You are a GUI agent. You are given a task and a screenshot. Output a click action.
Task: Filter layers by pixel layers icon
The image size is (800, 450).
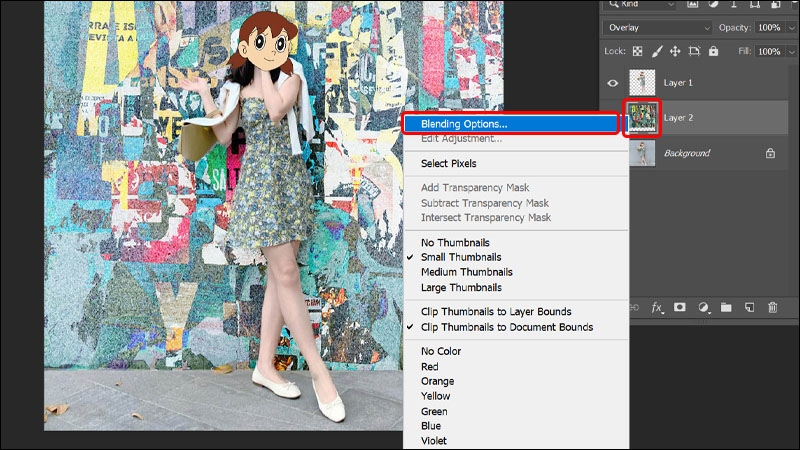[x=692, y=4]
